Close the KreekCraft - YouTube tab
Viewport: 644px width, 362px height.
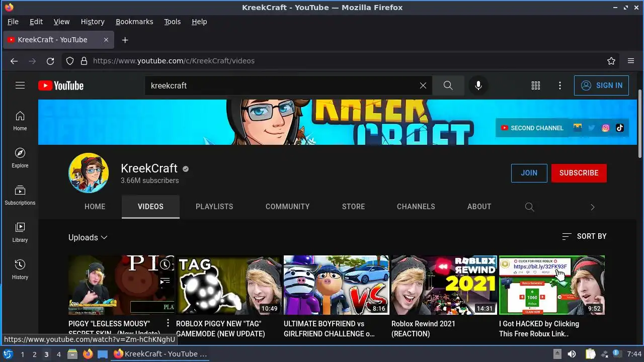pyautogui.click(x=106, y=40)
